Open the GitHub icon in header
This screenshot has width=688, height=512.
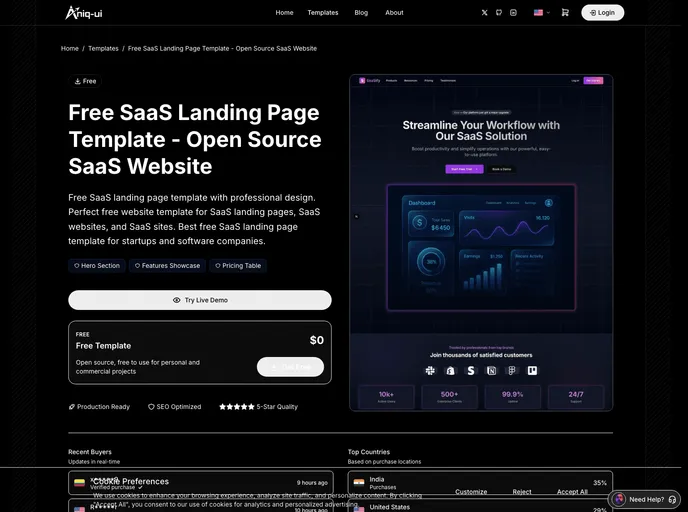[x=499, y=13]
